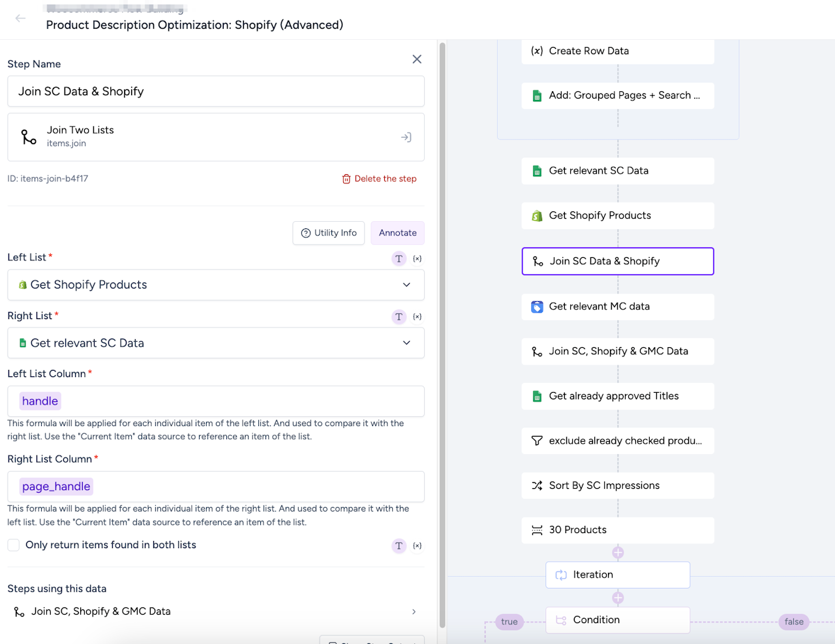Open Utility Info
835x644 pixels.
coord(329,233)
